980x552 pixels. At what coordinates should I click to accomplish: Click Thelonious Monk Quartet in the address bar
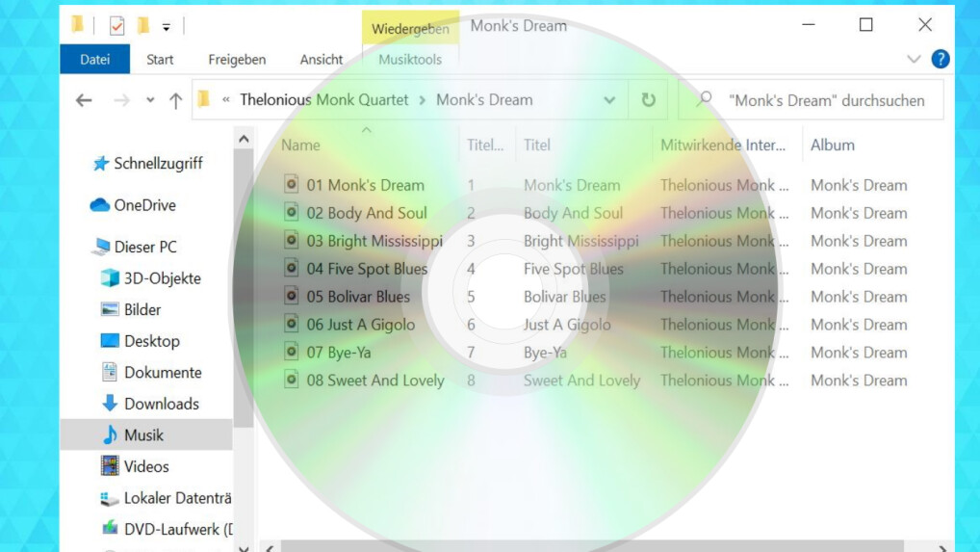323,100
